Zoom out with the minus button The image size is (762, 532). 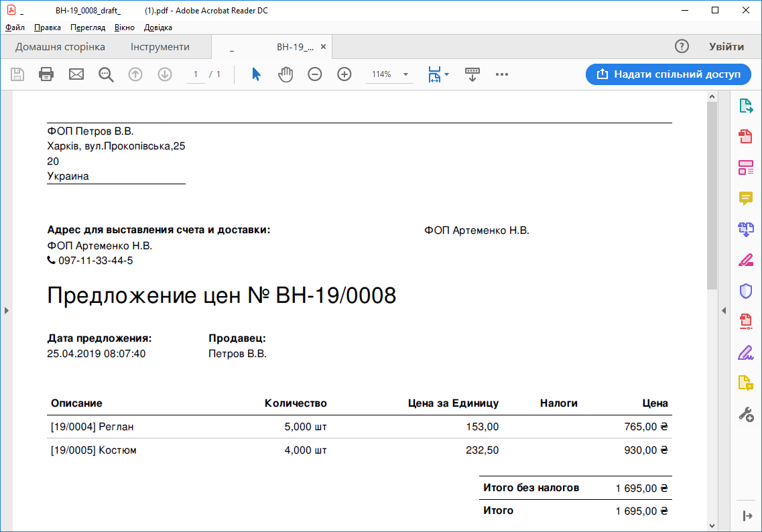(x=315, y=74)
